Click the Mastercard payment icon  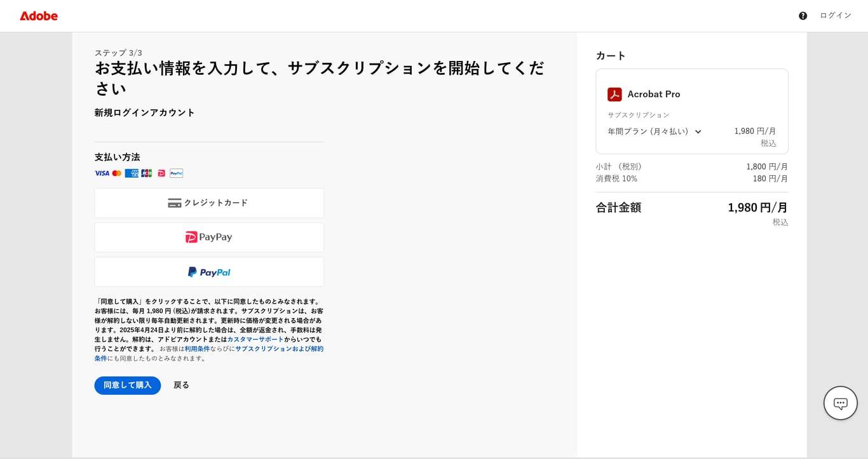point(117,173)
